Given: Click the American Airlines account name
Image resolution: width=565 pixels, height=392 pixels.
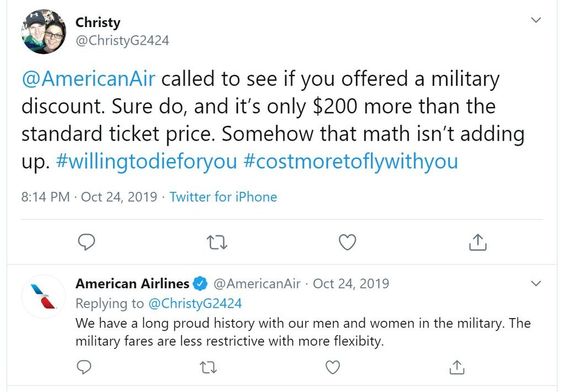Looking at the screenshot, I should [132, 283].
